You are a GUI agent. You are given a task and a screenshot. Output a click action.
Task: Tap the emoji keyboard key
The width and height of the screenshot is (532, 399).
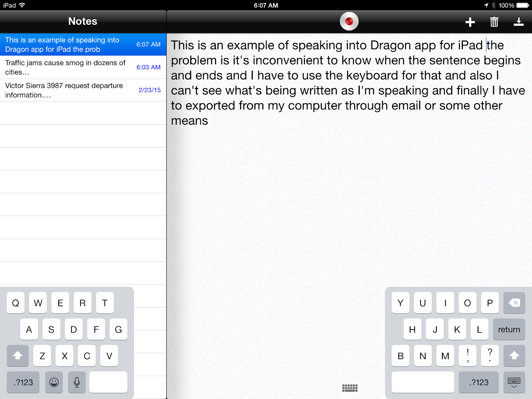tap(54, 382)
